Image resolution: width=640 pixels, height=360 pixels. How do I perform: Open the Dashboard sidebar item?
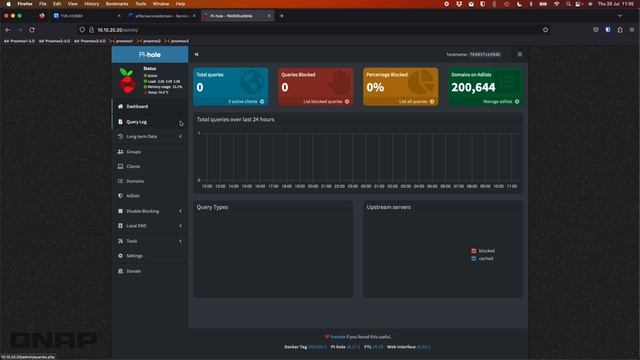tap(150, 107)
